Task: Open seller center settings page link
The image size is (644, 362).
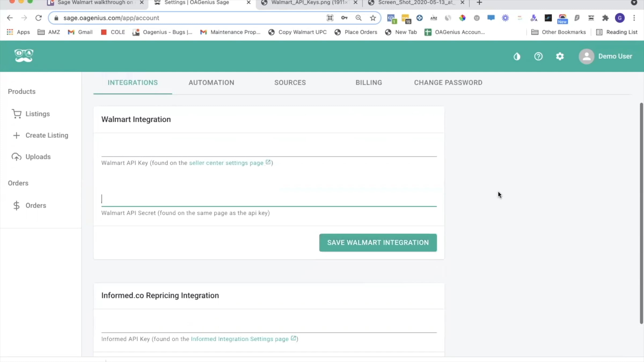Action: [226, 163]
